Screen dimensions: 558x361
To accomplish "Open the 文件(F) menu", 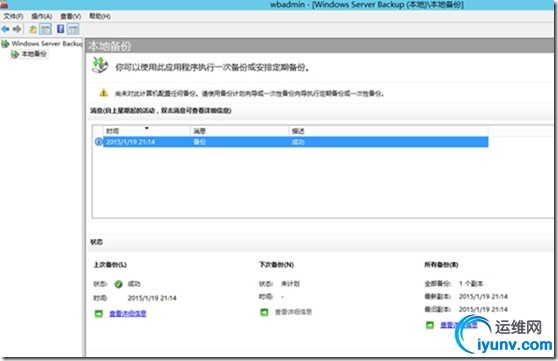I will [13, 16].
